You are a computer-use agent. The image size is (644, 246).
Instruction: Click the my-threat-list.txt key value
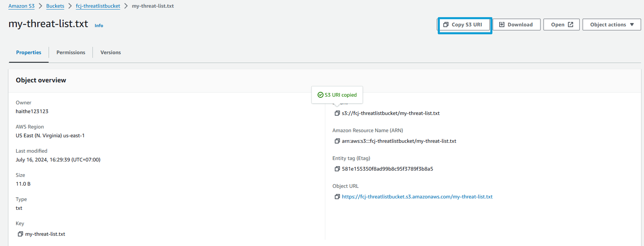point(45,234)
